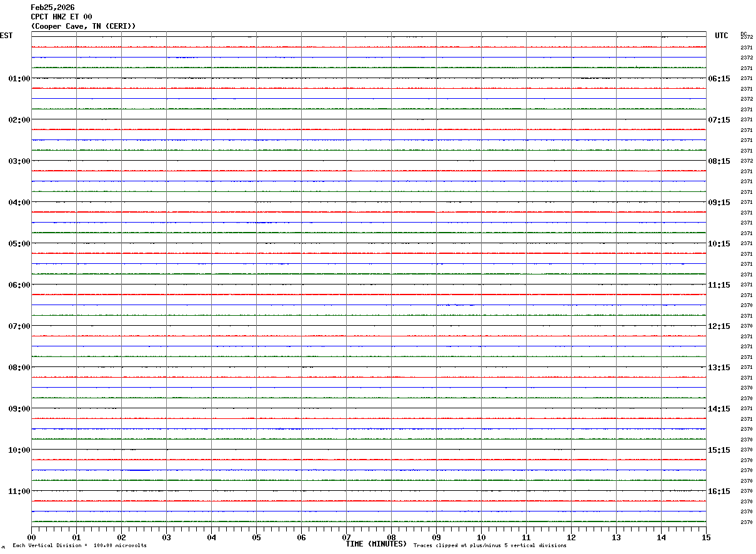Click minute 01 tick label on the bottom axis
Viewport: 756px width, 554px height.
pos(76,537)
